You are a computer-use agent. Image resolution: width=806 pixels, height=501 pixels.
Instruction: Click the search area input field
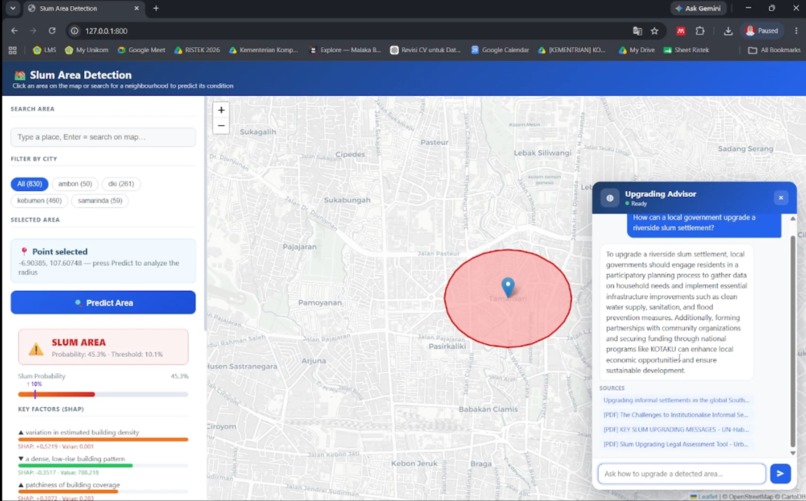(103, 137)
